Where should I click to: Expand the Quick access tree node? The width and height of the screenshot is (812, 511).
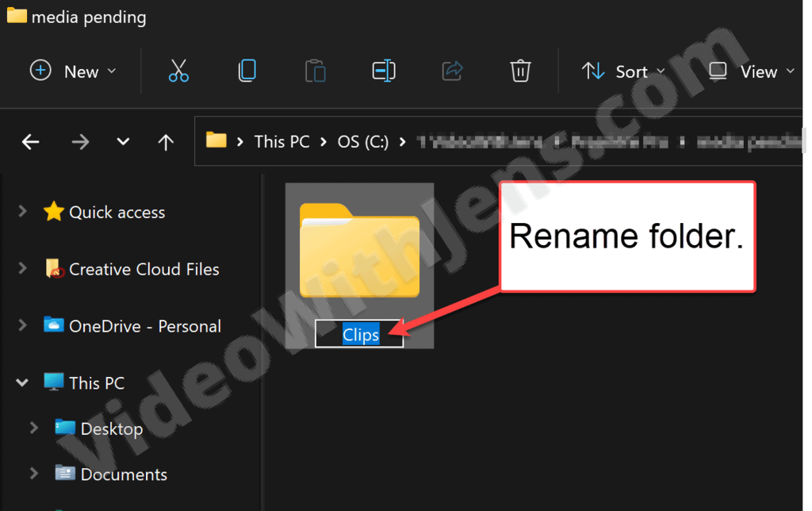[x=22, y=211]
